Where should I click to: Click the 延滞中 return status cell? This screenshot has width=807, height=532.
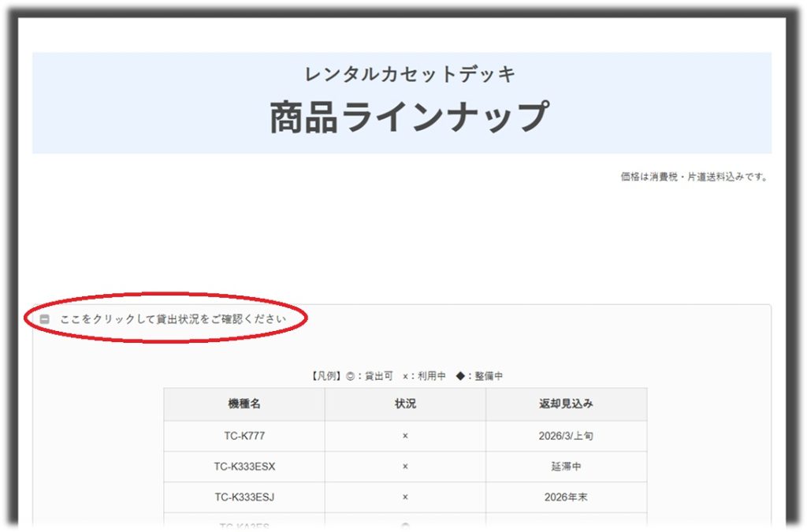(566, 467)
